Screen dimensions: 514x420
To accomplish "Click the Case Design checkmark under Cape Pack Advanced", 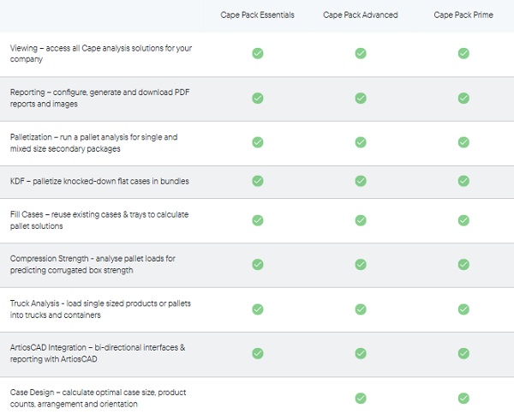I will tap(361, 398).
